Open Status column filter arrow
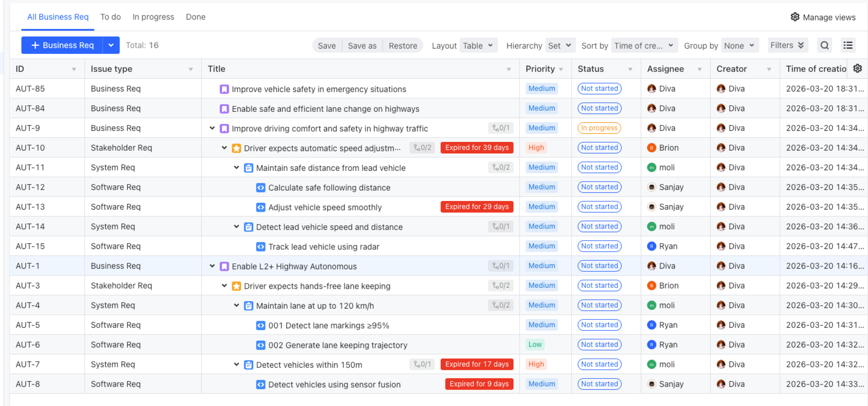Screen dimensions: 868x406 pos(630,69)
